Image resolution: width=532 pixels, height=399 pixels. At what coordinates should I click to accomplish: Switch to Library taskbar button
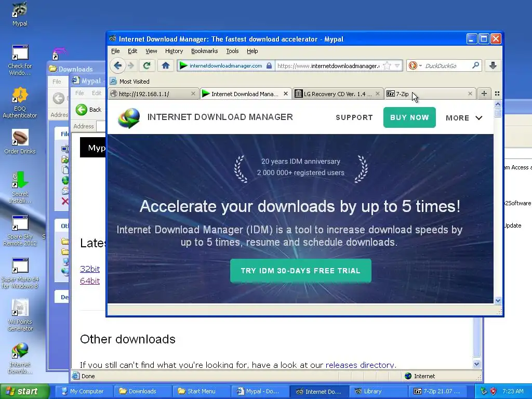tap(378, 391)
